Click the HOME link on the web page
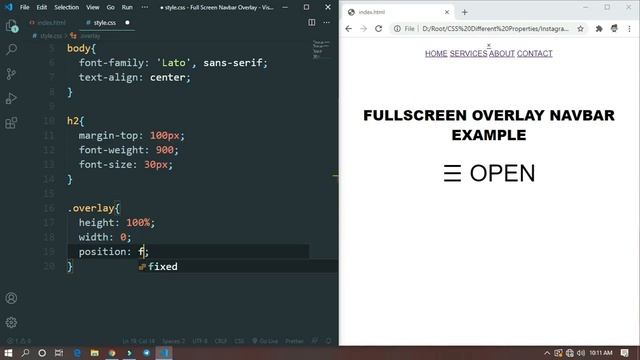640x360 pixels. (436, 53)
